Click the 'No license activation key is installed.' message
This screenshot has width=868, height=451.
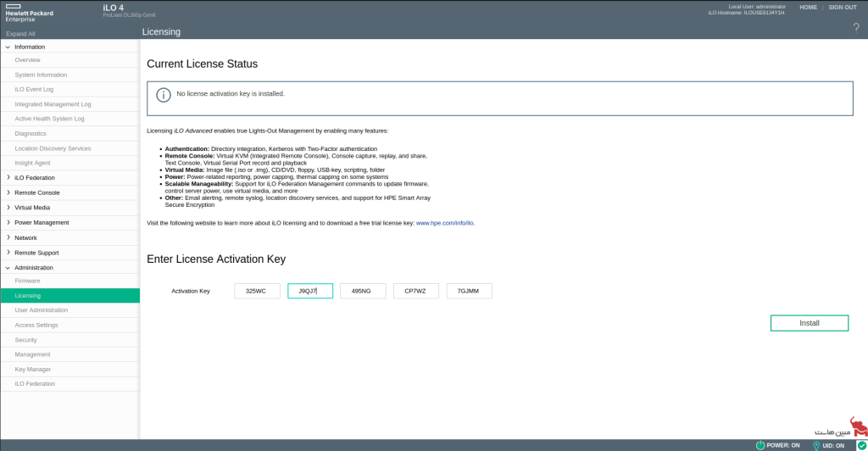tap(231, 93)
